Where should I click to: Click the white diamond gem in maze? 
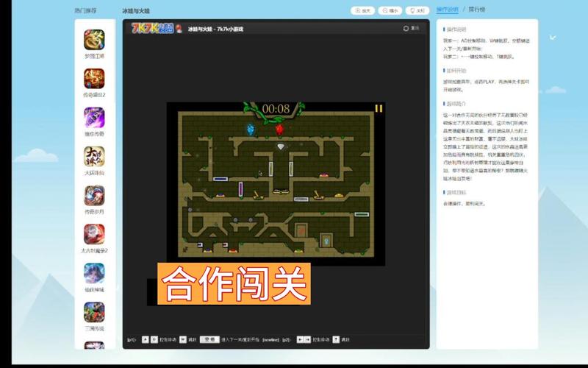(x=281, y=146)
